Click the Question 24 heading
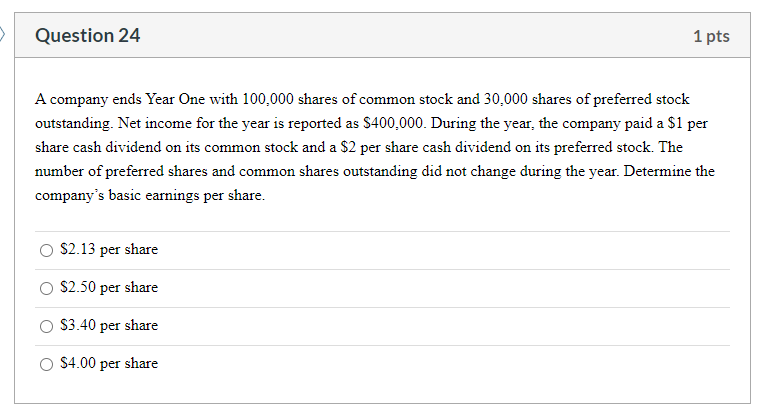This screenshot has width=761, height=418. click(88, 36)
